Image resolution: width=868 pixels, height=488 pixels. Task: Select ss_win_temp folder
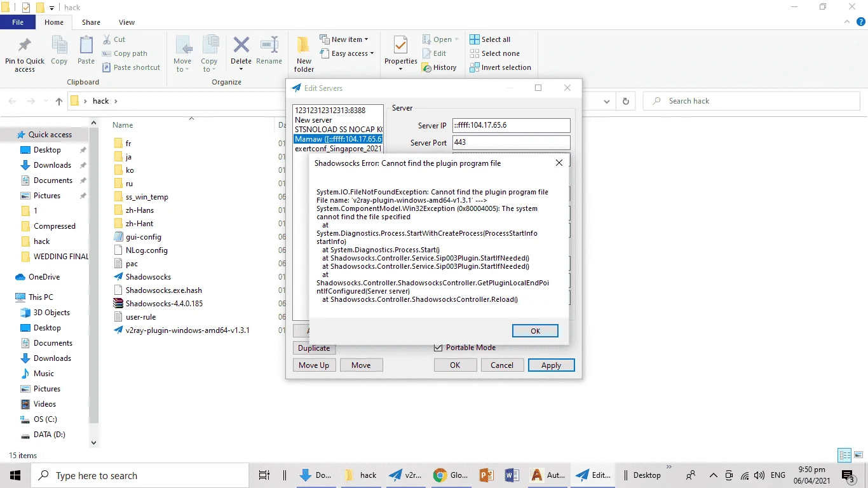pos(141,197)
